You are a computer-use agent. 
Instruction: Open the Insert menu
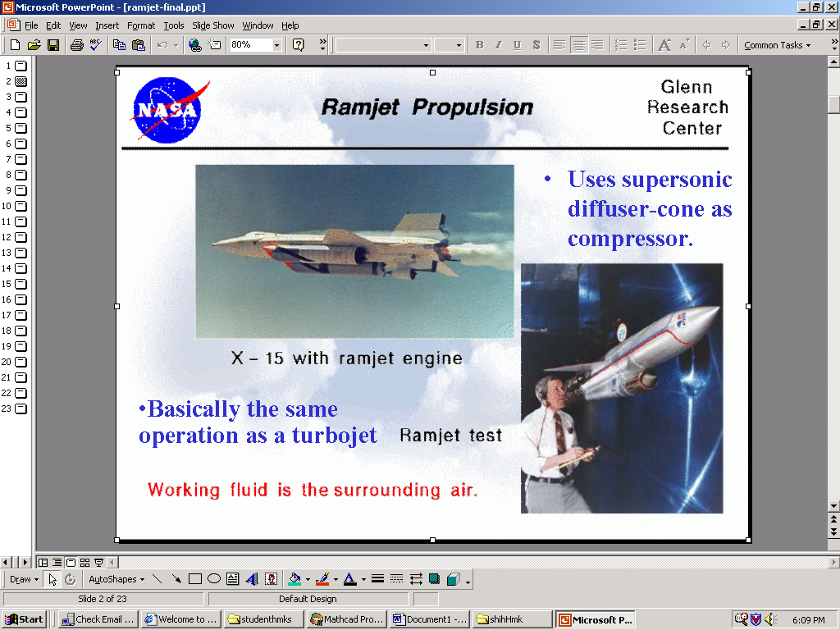point(107,25)
